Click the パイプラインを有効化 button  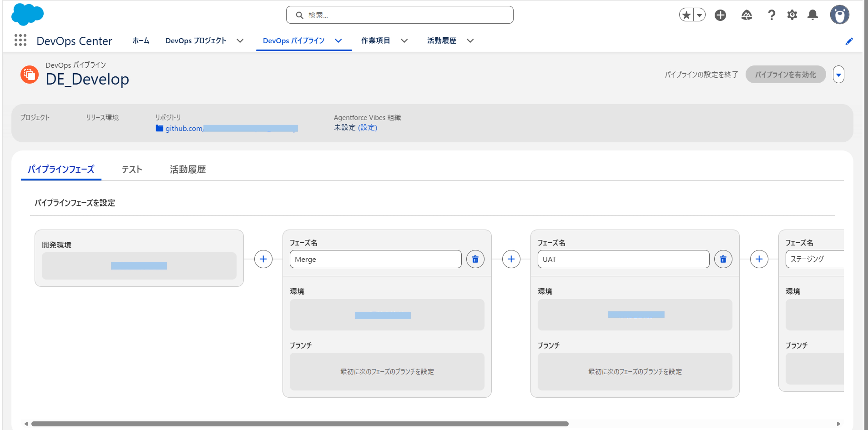tap(785, 74)
